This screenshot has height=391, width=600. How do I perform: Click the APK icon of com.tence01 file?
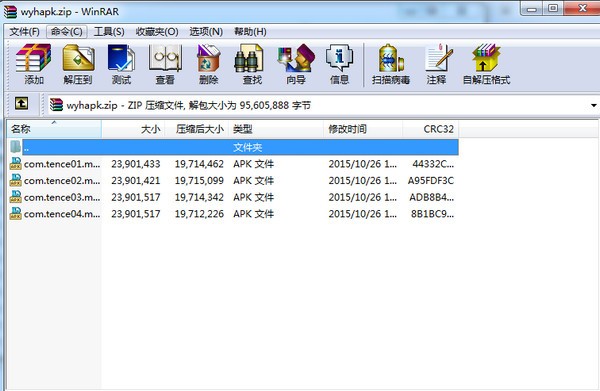(16, 164)
